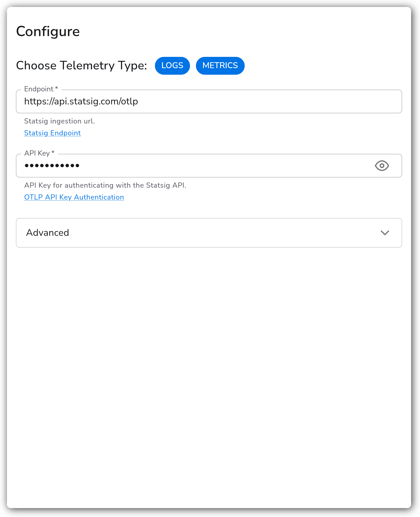Toggle the LOGS telemetry type chip
Viewport: 420px width, 517px height.
tap(172, 66)
